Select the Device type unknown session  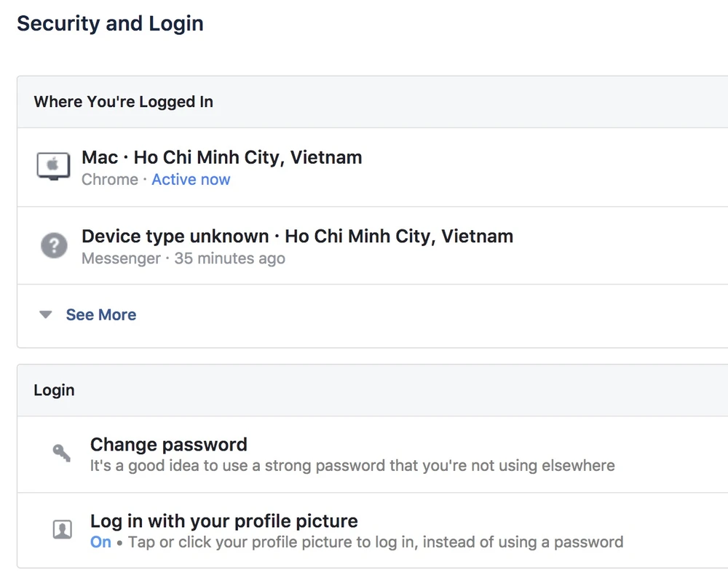pyautogui.click(x=297, y=237)
